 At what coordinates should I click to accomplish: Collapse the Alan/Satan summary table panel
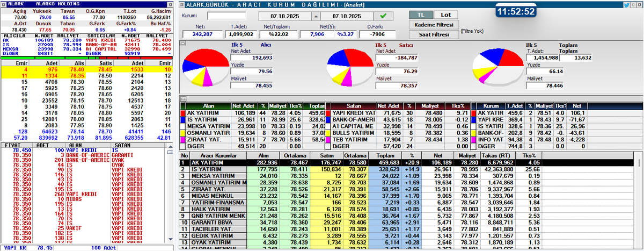(x=183, y=99)
